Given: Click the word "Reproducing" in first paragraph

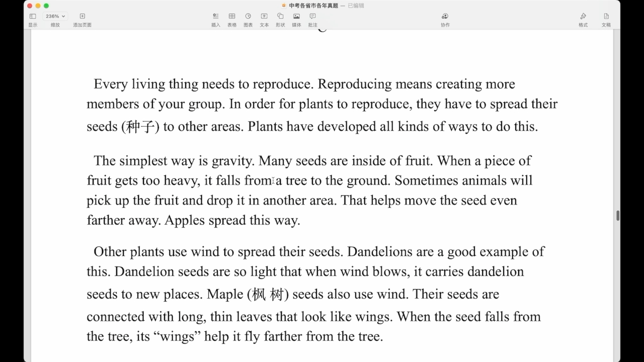Looking at the screenshot, I should click(355, 84).
